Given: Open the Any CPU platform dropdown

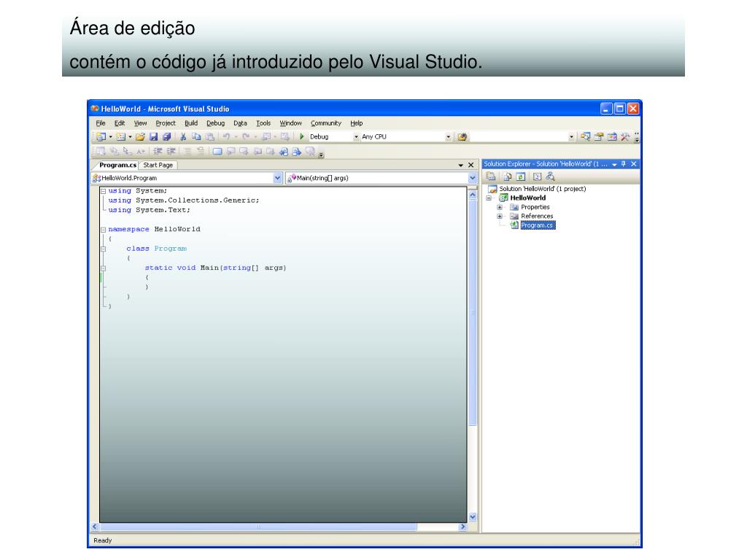Looking at the screenshot, I should [x=449, y=137].
